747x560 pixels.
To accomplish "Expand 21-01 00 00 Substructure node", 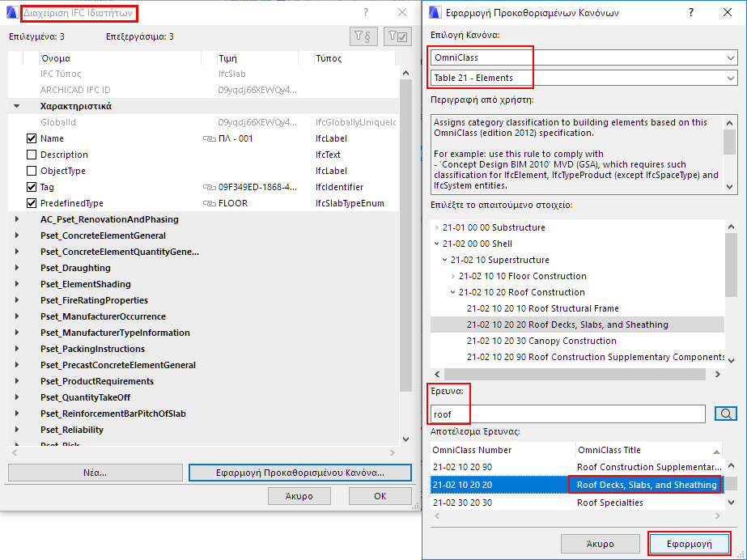I will (436, 227).
